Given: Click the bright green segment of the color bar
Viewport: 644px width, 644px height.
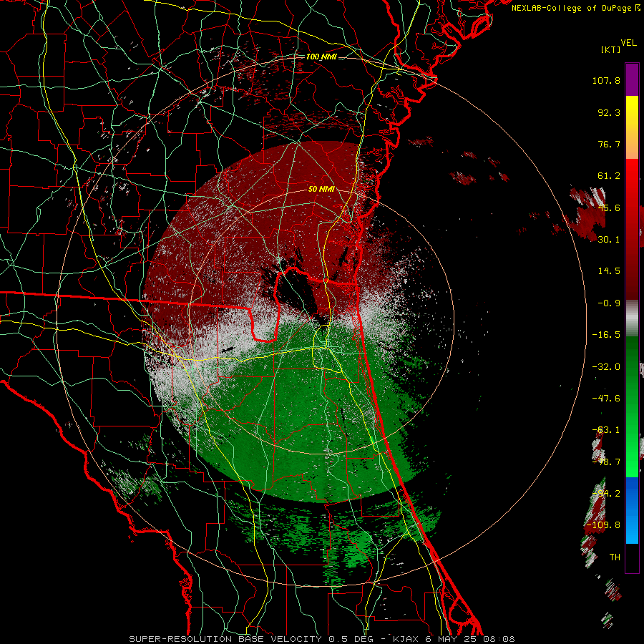Looking at the screenshot, I should click(632, 406).
